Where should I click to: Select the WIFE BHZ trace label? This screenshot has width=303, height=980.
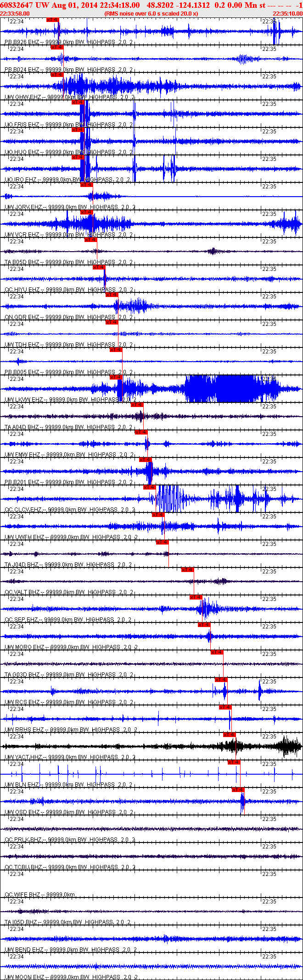(x=40, y=895)
